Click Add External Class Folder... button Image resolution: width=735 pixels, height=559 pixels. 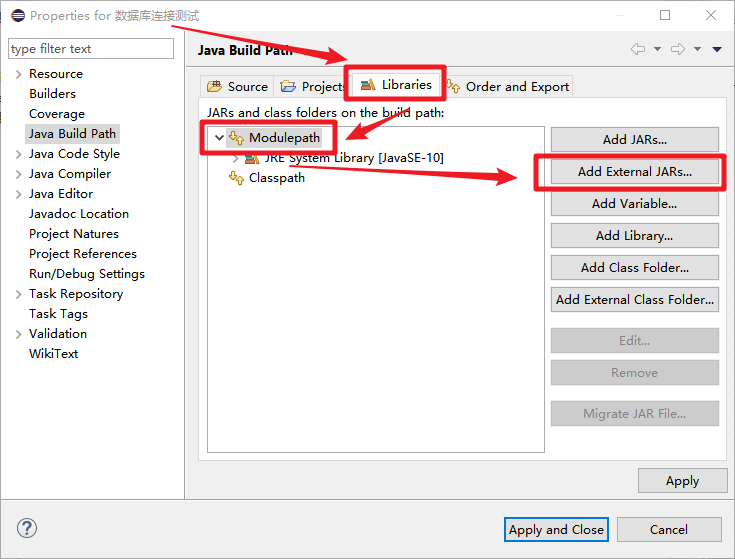click(635, 299)
